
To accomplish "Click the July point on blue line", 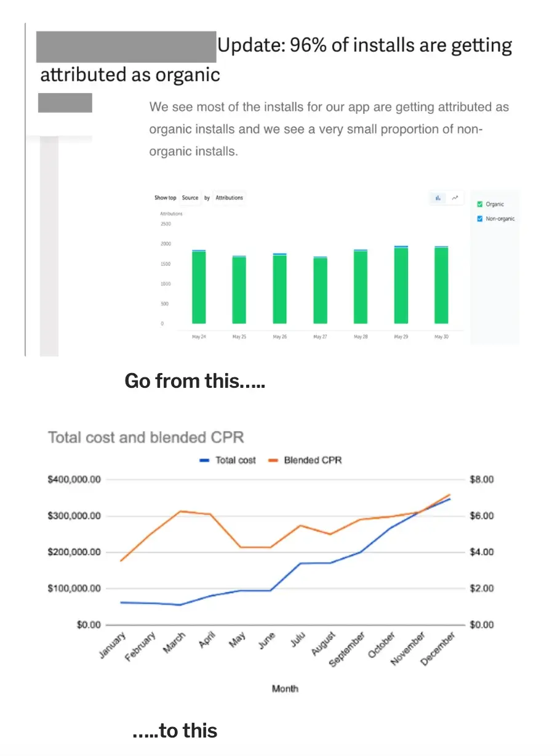I will 301,563.
